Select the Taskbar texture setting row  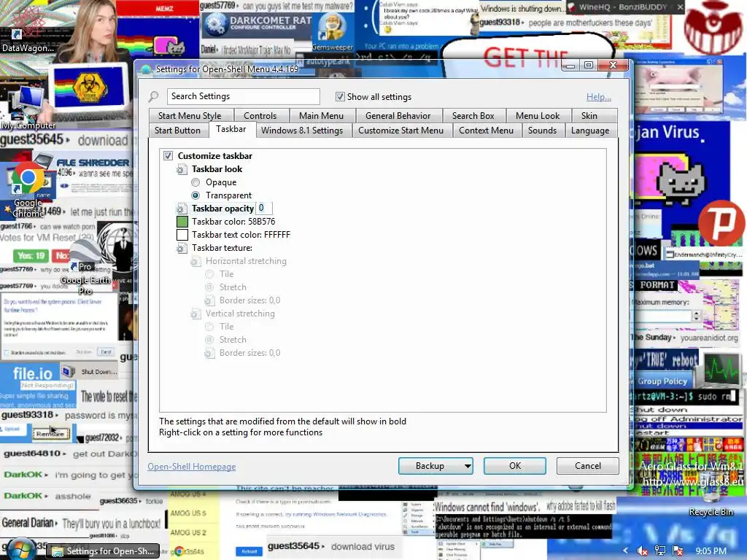(214, 248)
